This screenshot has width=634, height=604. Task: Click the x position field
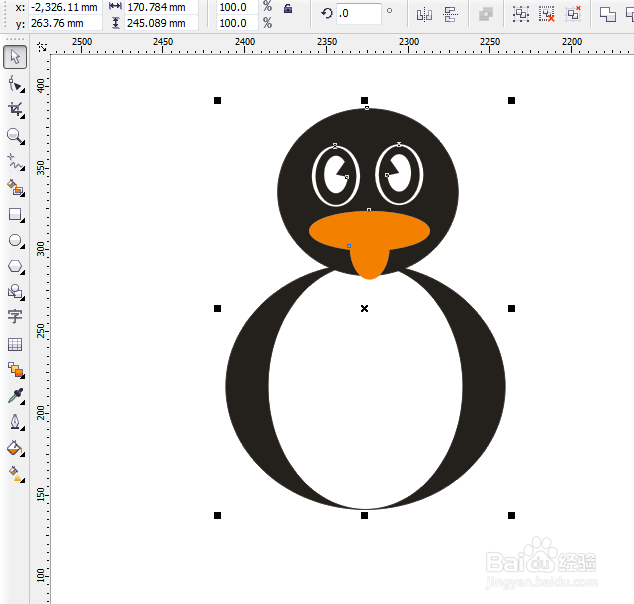tap(65, 7)
